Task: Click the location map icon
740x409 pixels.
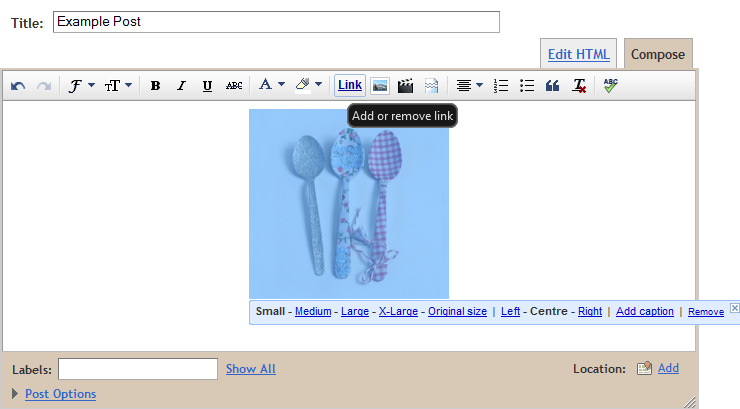Action: [x=644, y=368]
